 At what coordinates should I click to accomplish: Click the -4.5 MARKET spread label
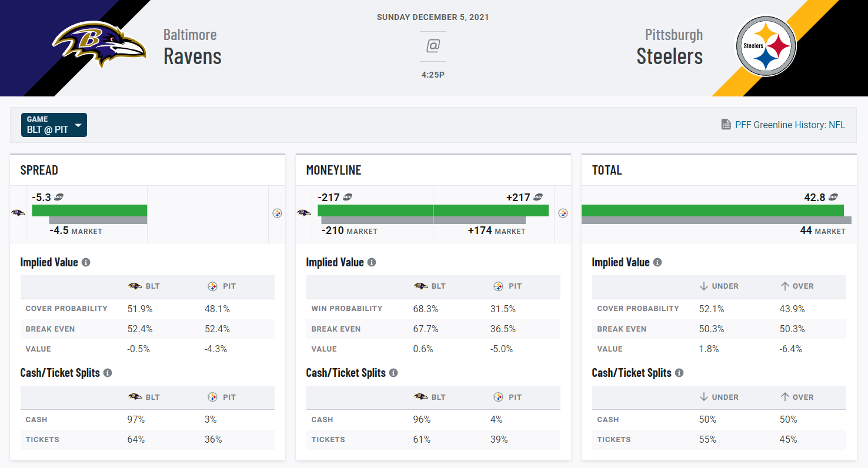[x=76, y=231]
